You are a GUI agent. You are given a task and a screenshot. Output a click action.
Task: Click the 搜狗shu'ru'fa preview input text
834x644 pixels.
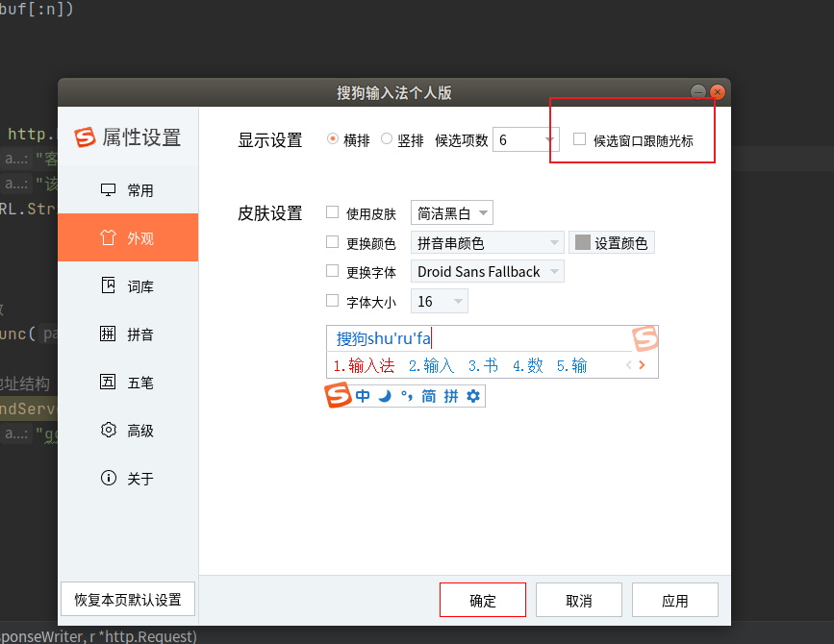pos(383,338)
